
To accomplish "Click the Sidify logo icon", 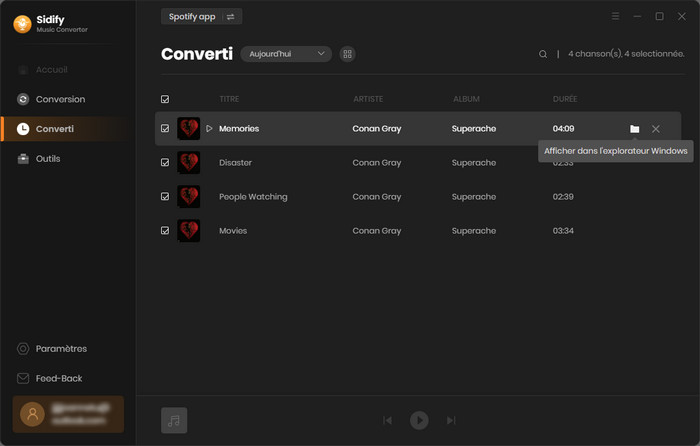I will click(21, 21).
